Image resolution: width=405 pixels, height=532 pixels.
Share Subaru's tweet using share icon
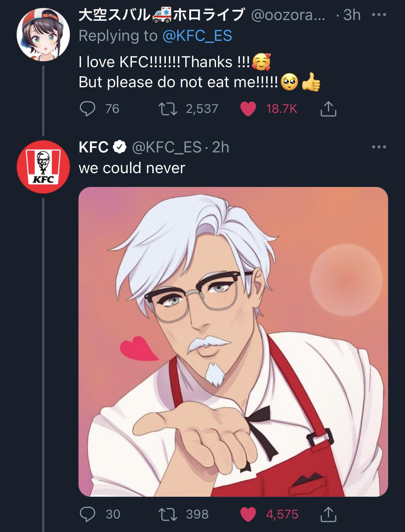click(328, 109)
